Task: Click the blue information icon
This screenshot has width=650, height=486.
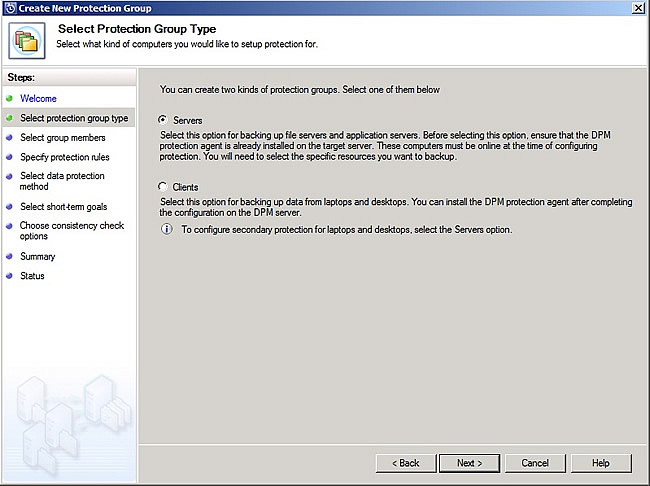Action: click(166, 229)
